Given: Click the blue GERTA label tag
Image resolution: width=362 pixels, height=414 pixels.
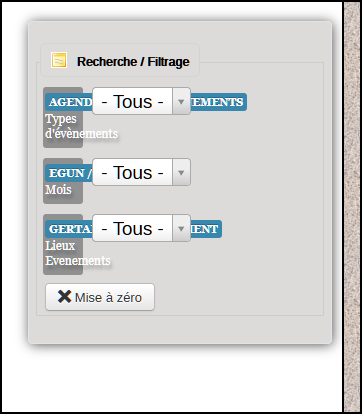Looking at the screenshot, I should click(69, 229).
